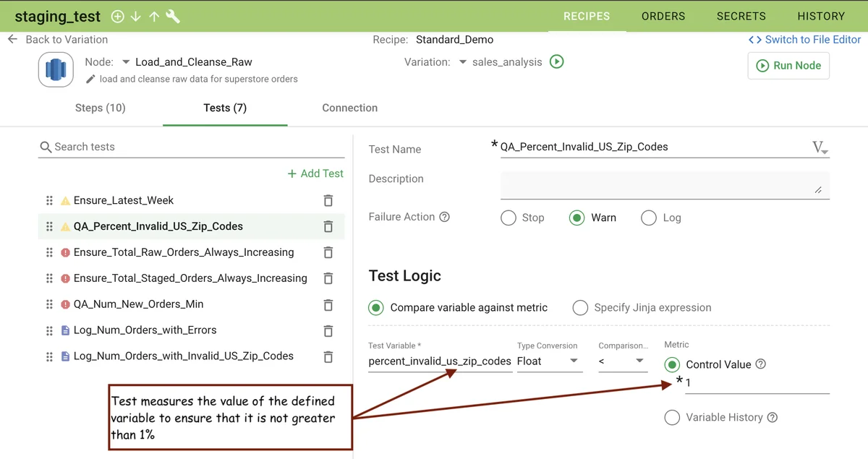Click the circled plus icon beside staging_test
This screenshot has height=459, width=868.
point(117,15)
